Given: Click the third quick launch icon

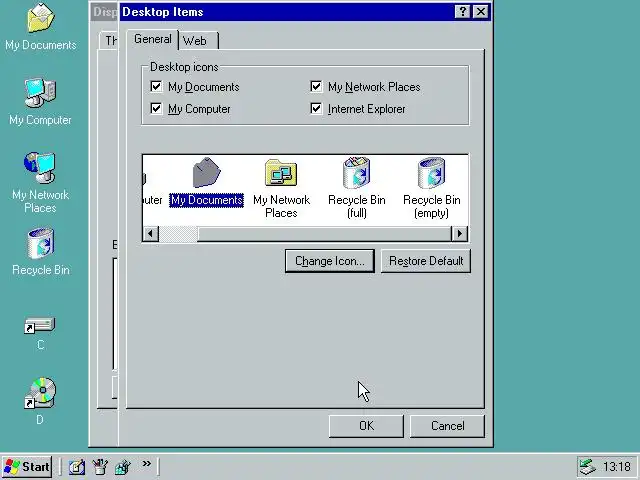Looking at the screenshot, I should coord(122,467).
